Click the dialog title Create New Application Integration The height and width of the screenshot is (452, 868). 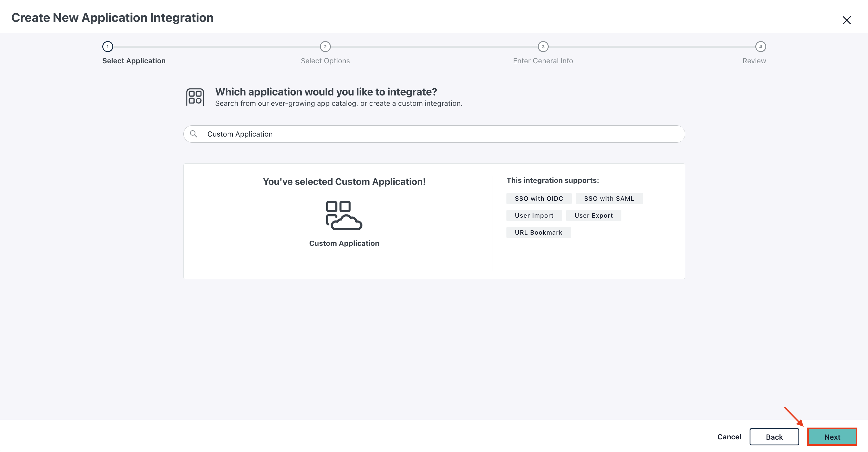[112, 18]
